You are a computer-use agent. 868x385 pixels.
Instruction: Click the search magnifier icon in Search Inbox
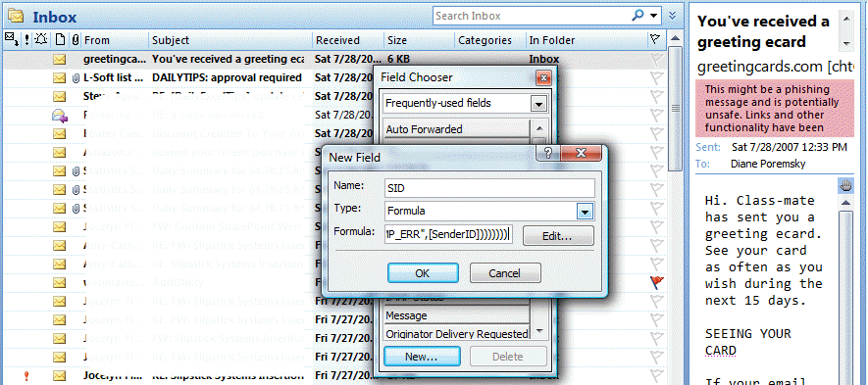pyautogui.click(x=638, y=16)
